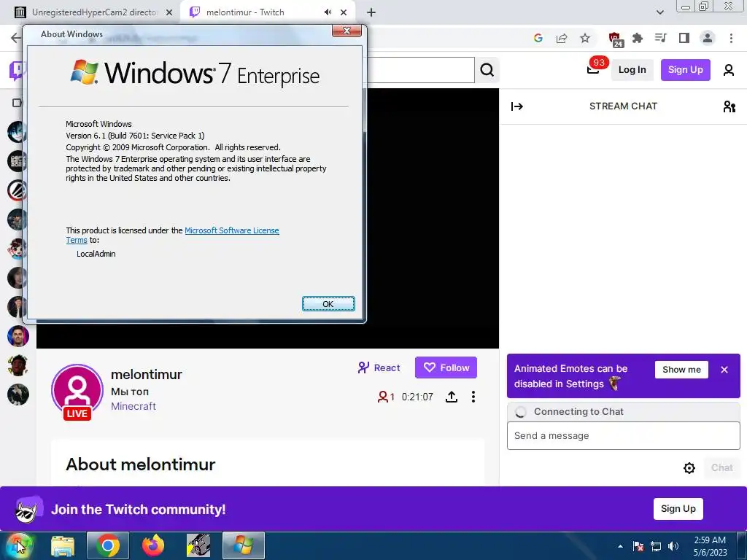
Task: Click the Chat send button
Action: (x=721, y=467)
